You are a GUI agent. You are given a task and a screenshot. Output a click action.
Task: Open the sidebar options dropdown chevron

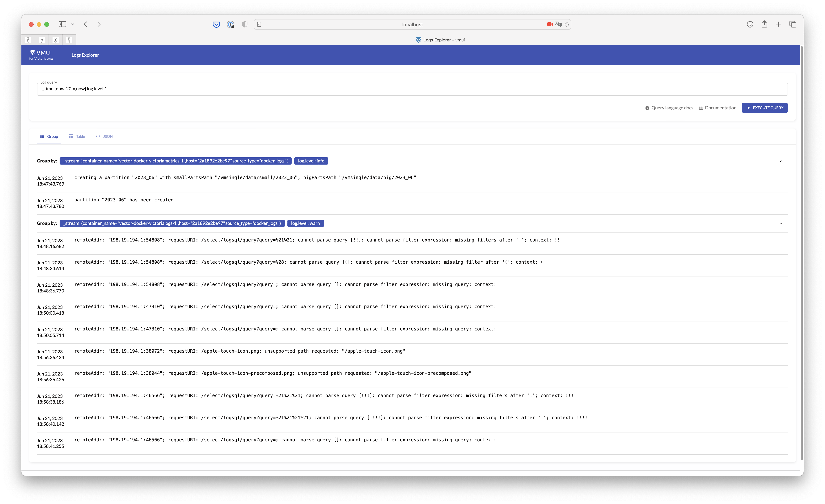[72, 24]
